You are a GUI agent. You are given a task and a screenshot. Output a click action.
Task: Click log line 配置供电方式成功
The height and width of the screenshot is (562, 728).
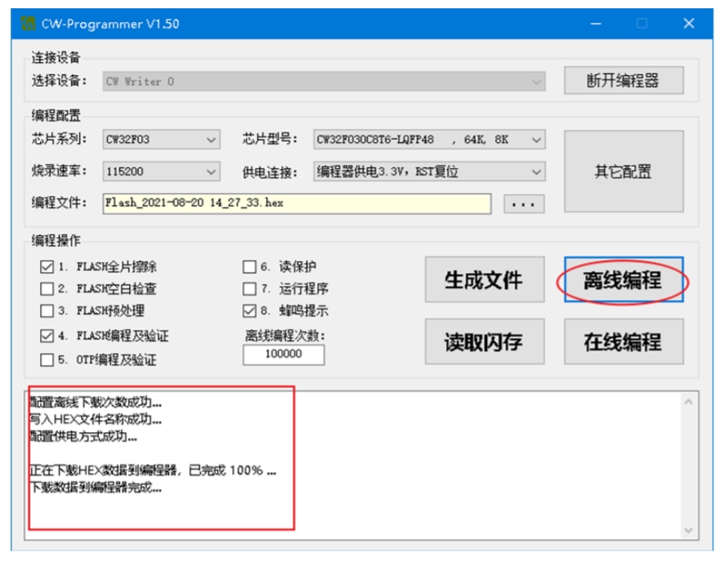point(83,436)
